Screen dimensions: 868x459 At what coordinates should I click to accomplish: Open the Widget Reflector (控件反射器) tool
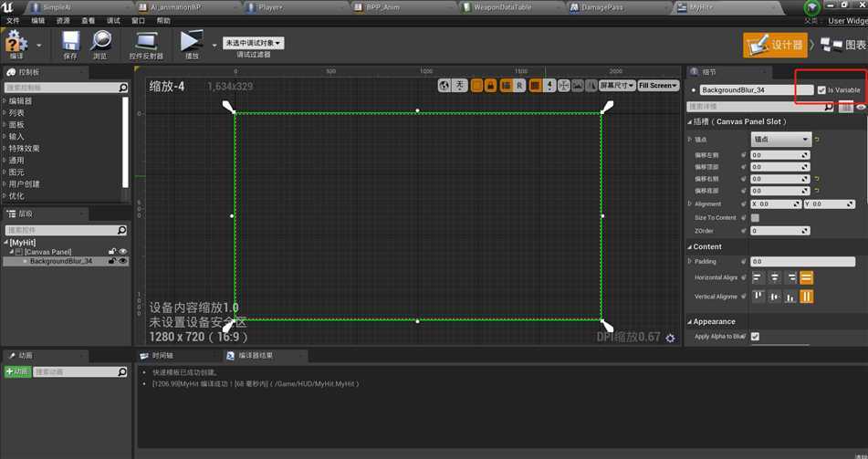pyautogui.click(x=146, y=46)
